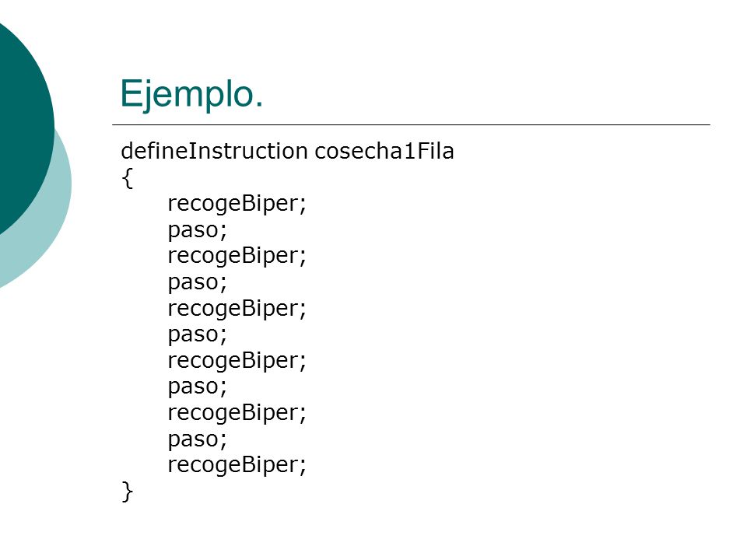Screen dimensions: 747x560
Task: Select the second recogeBiper; line
Action: click(x=237, y=256)
